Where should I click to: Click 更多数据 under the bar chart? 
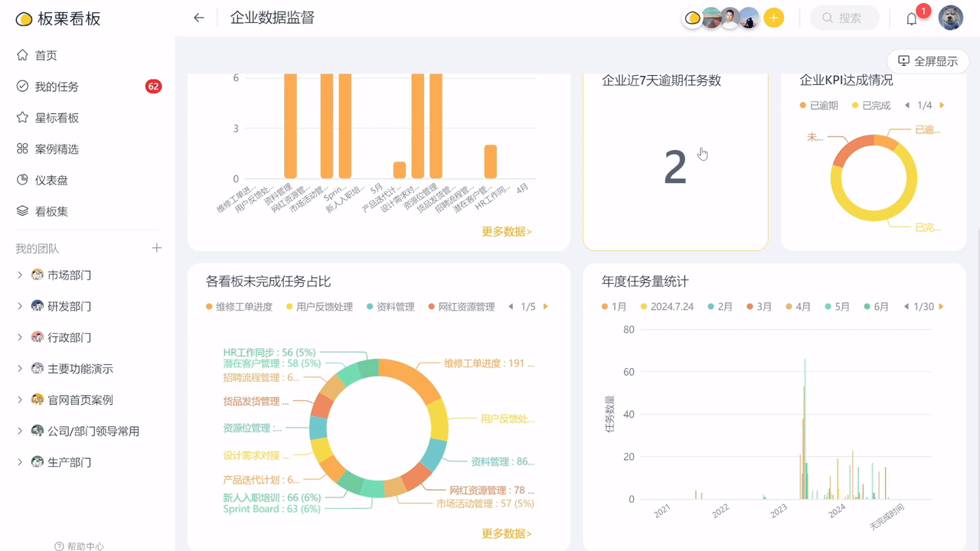coord(507,231)
